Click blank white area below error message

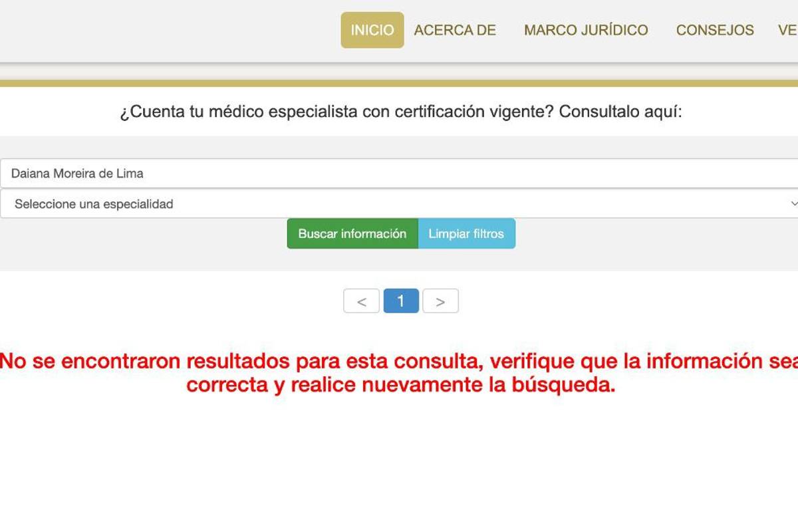(x=399, y=465)
